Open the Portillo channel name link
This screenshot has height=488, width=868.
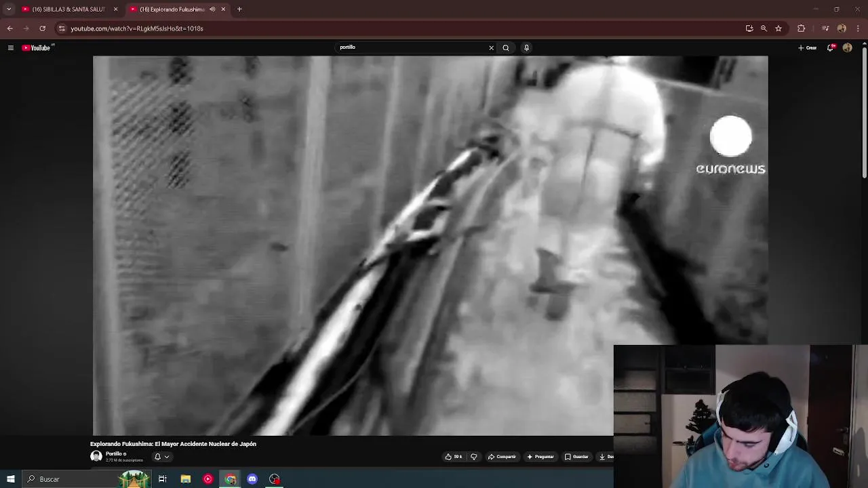(x=113, y=454)
